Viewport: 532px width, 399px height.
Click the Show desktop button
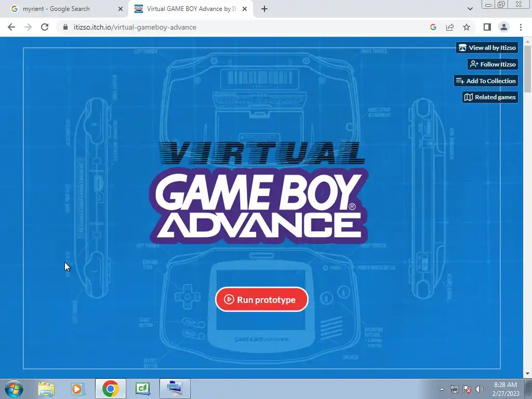(528, 389)
